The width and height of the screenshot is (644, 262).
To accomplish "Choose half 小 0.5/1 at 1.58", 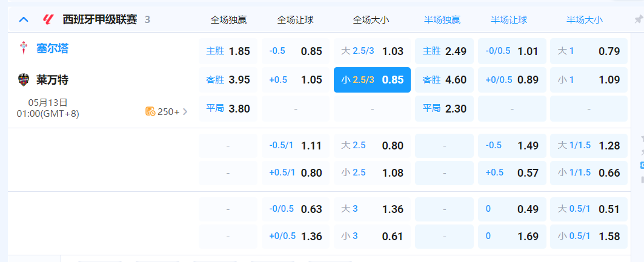I will (x=589, y=237).
